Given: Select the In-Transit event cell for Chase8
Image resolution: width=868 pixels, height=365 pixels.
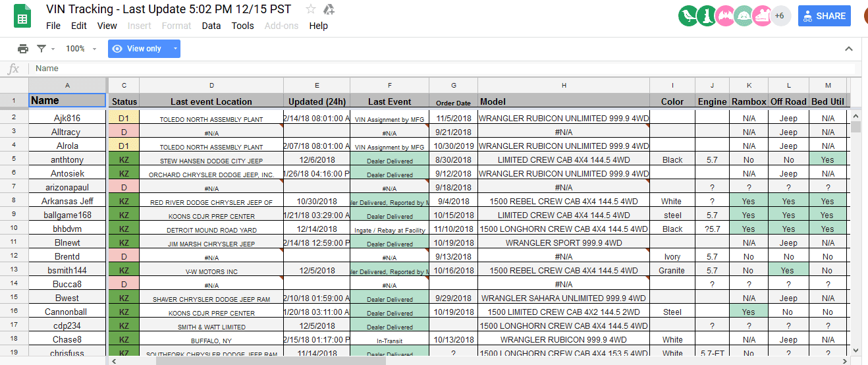Looking at the screenshot, I should tap(390, 340).
